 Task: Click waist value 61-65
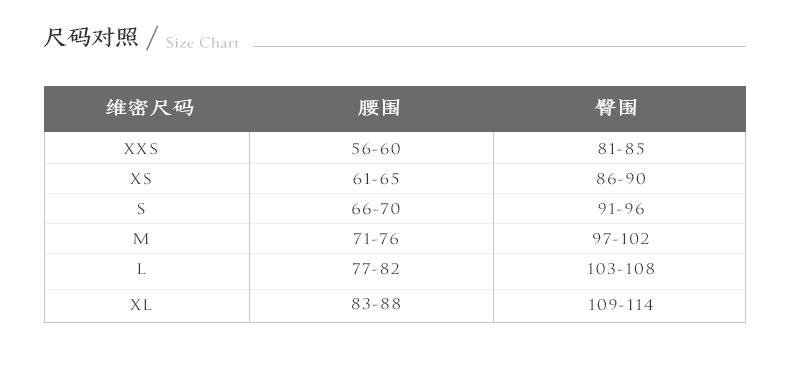point(376,179)
